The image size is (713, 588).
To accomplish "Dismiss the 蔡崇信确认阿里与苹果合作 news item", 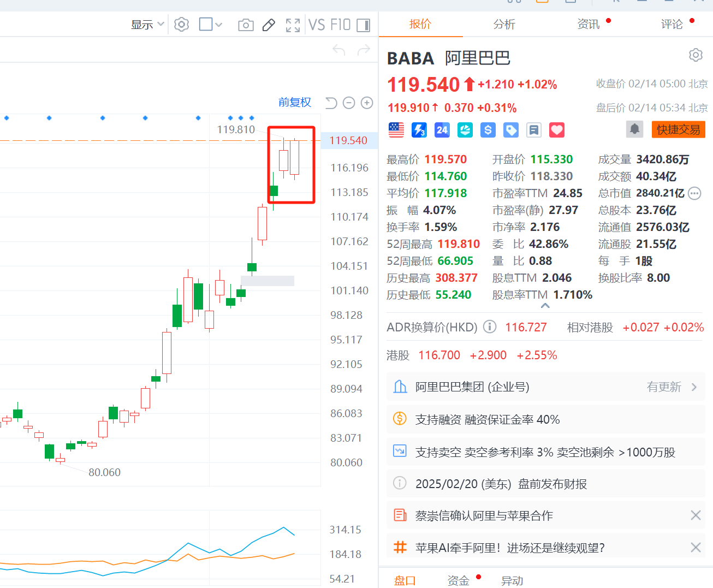I will point(696,515).
